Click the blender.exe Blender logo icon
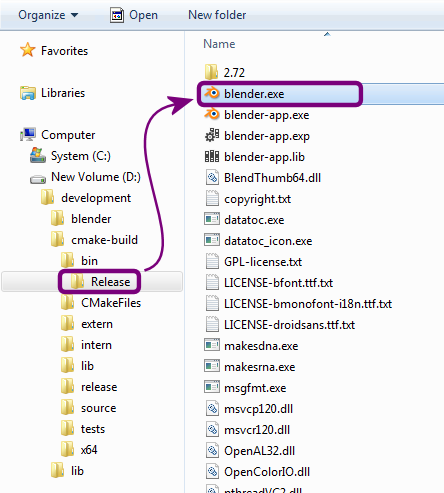The height and width of the screenshot is (493, 444). pyautogui.click(x=212, y=93)
